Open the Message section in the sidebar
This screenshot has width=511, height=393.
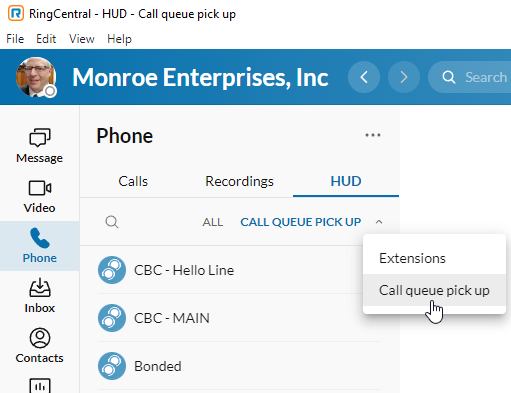coord(39,146)
